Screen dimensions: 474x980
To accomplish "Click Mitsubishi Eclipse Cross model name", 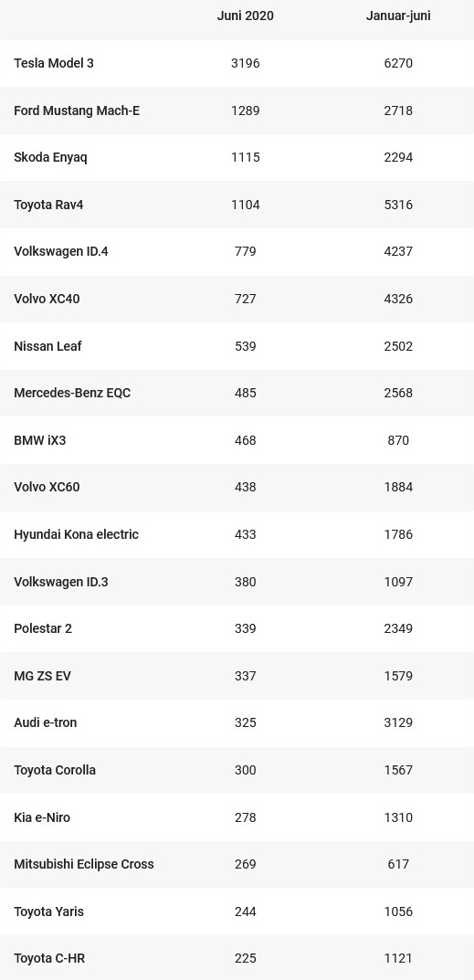I will click(x=84, y=864).
